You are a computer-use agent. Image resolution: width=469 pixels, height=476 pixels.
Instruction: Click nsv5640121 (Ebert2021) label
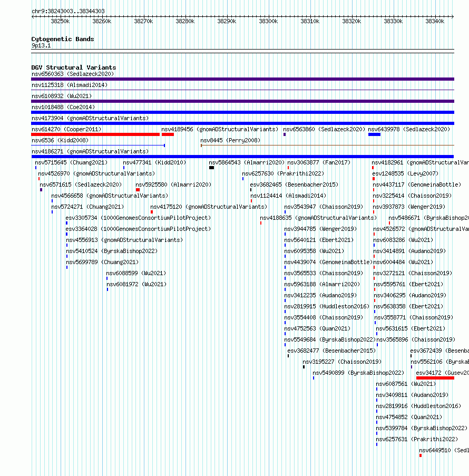319,240
